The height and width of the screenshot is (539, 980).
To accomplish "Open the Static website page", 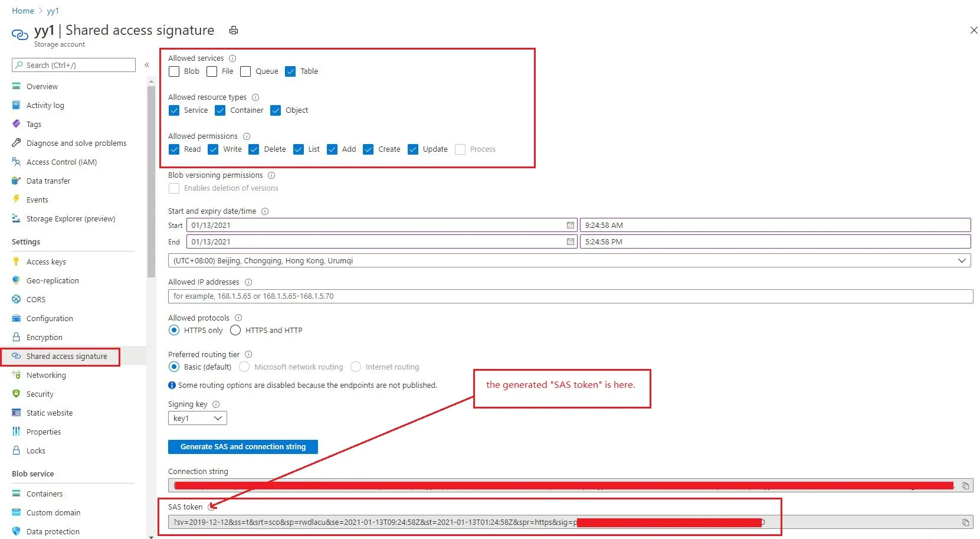I will [x=50, y=413].
